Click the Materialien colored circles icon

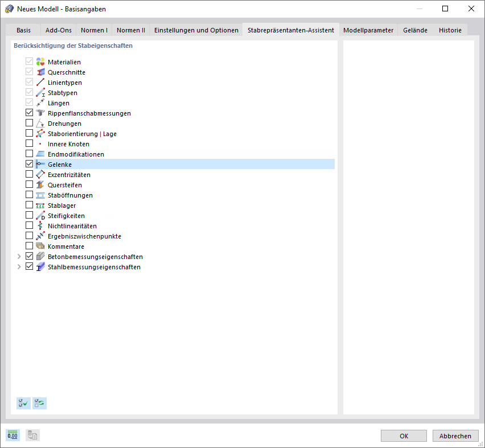click(40, 61)
